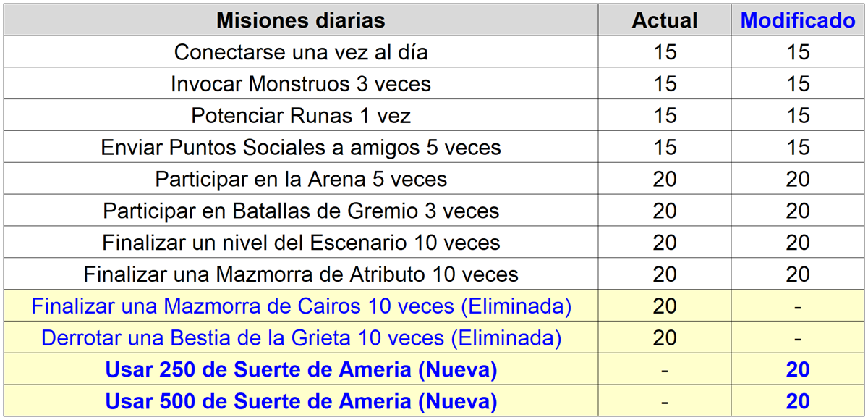The image size is (868, 420).
Task: Click Modificado dash for 'Bestia de la Grieta'
Action: (798, 338)
